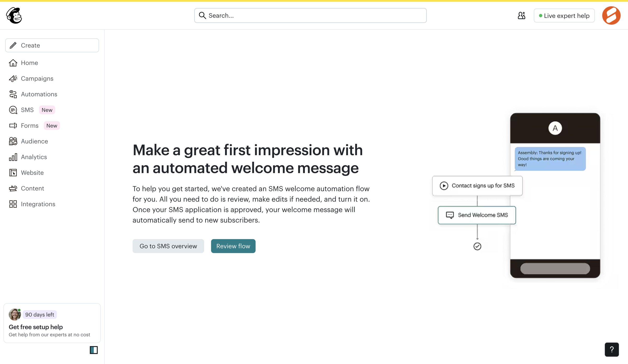Viewport: 628px width, 364px height.
Task: Click the Integrations grid icon
Action: 13,204
